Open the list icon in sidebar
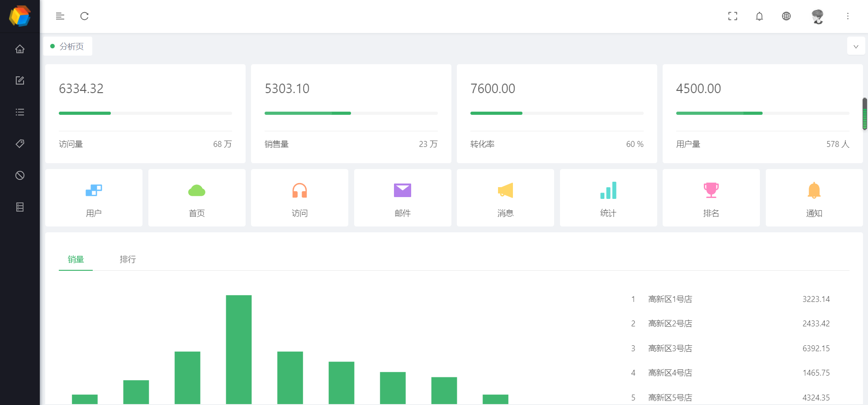 20,112
